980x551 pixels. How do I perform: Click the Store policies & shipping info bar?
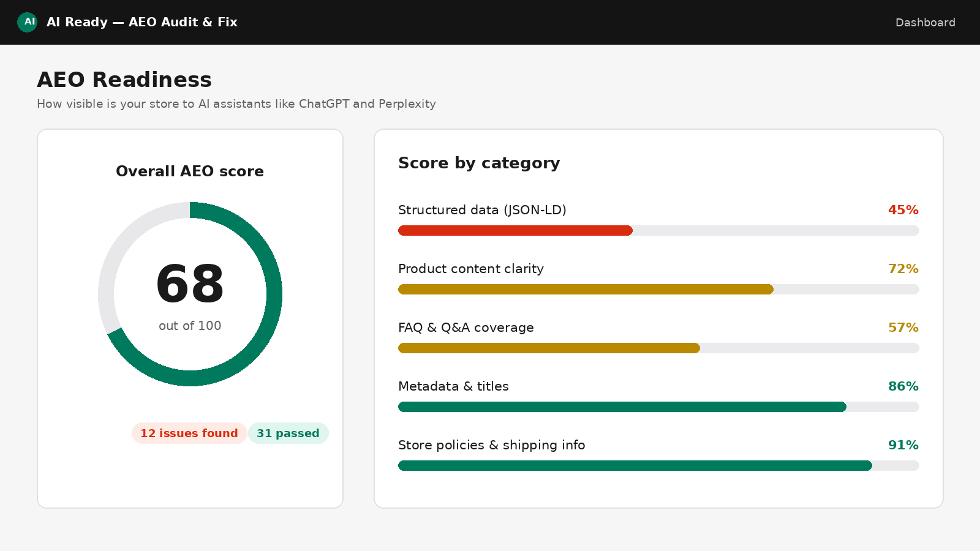coord(658,465)
